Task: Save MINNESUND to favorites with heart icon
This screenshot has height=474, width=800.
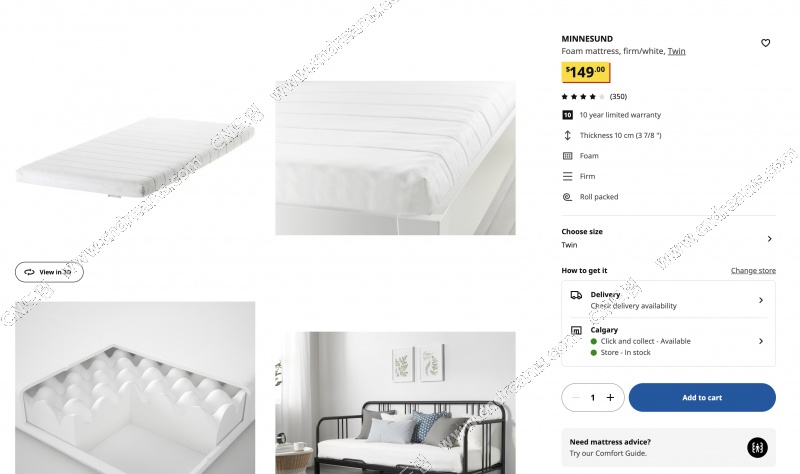Action: point(765,43)
